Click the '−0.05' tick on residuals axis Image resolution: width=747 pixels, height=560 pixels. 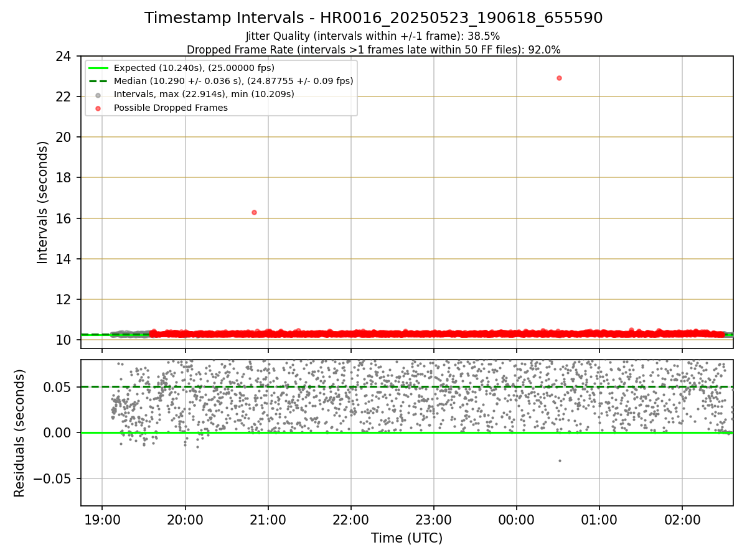tap(54, 478)
